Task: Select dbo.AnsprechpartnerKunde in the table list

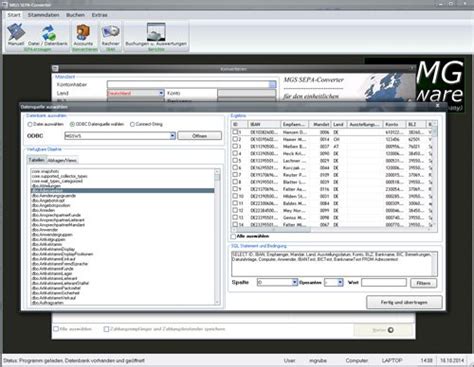Action: tap(56, 215)
